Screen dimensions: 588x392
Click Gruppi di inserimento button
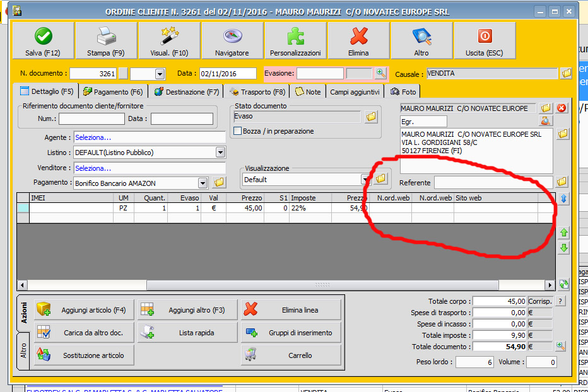(x=291, y=332)
